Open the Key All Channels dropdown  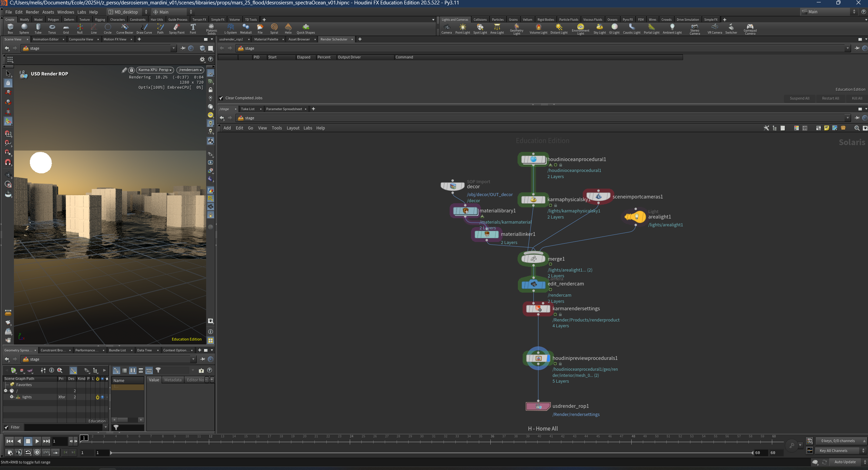(x=841, y=451)
